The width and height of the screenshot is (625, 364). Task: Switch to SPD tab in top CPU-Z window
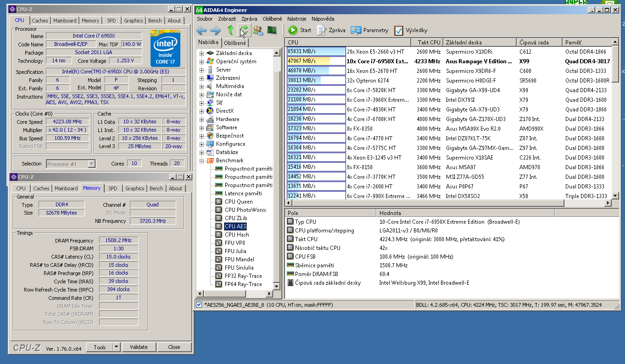click(x=112, y=21)
